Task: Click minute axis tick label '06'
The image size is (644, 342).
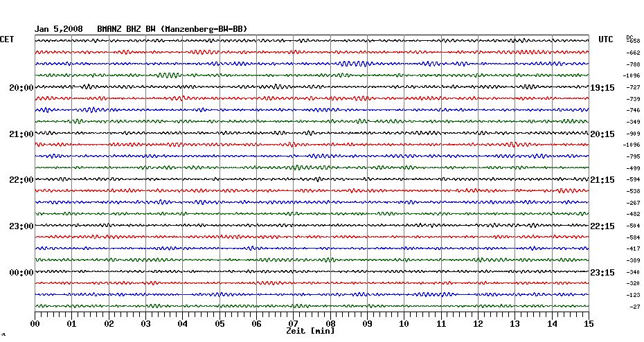Action: tap(256, 324)
